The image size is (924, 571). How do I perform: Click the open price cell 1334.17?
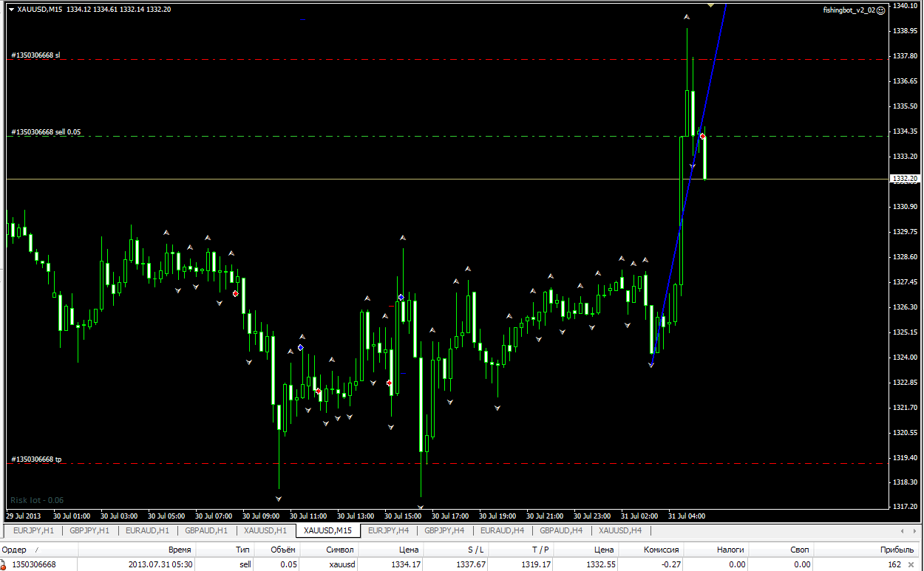click(406, 564)
